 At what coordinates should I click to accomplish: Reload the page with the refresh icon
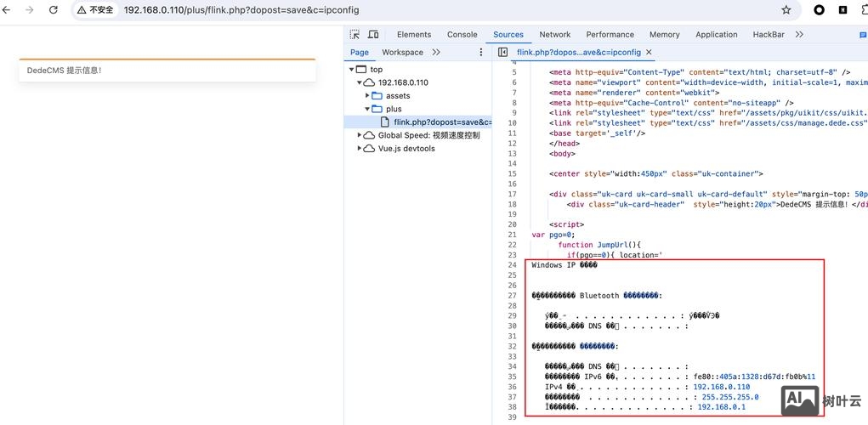pyautogui.click(x=54, y=10)
